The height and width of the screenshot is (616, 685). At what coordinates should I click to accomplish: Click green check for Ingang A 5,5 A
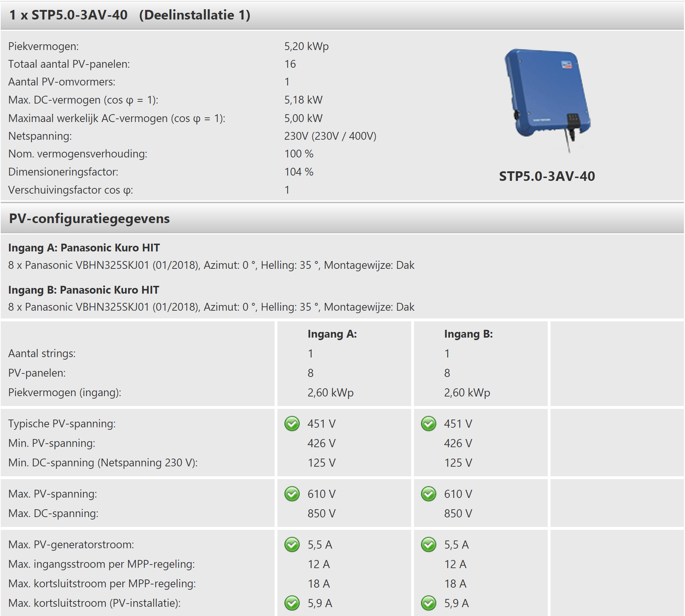(292, 544)
